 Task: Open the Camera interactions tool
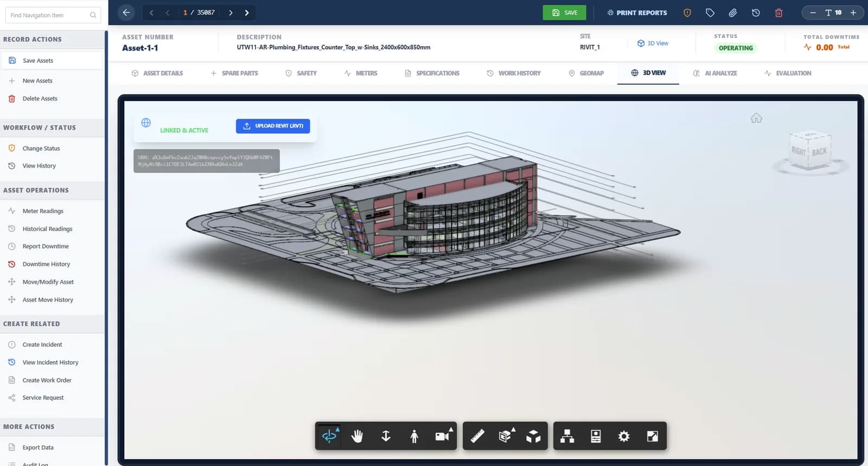pos(443,436)
